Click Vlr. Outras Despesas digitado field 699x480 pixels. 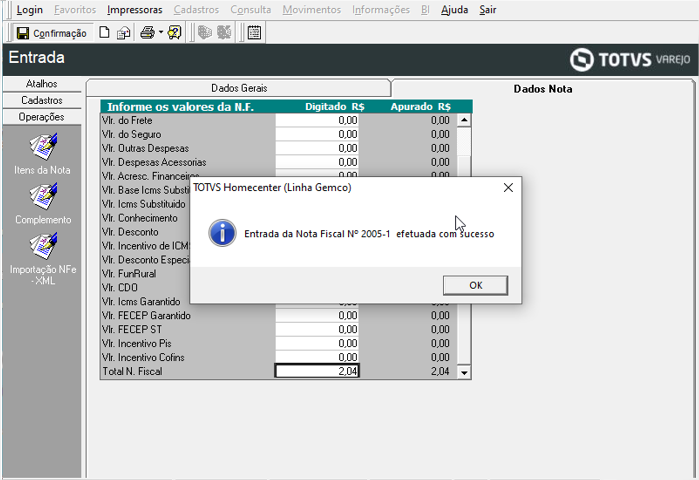tap(317, 148)
